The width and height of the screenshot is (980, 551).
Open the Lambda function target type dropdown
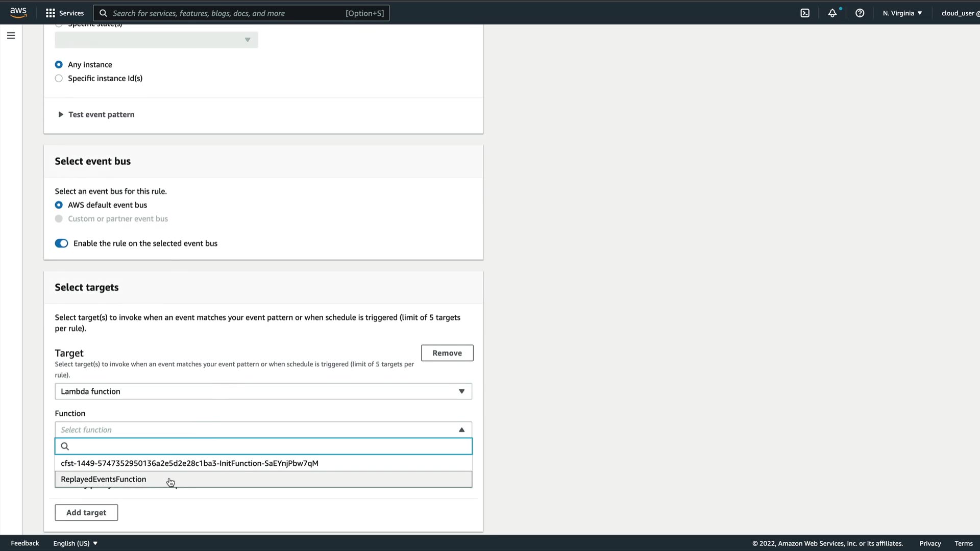(x=263, y=392)
